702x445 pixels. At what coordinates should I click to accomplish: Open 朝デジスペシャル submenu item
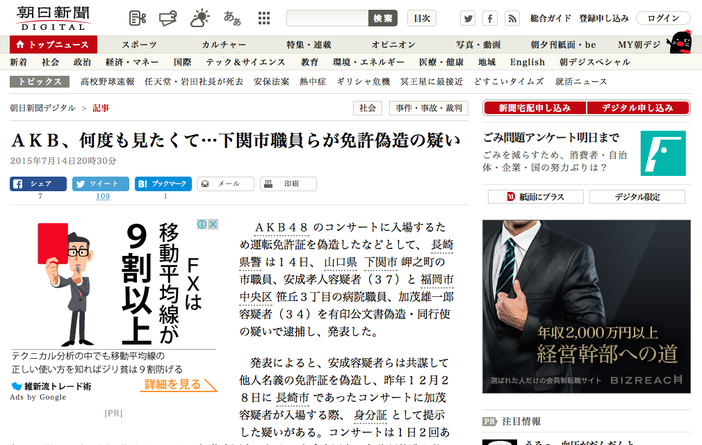[x=595, y=62]
